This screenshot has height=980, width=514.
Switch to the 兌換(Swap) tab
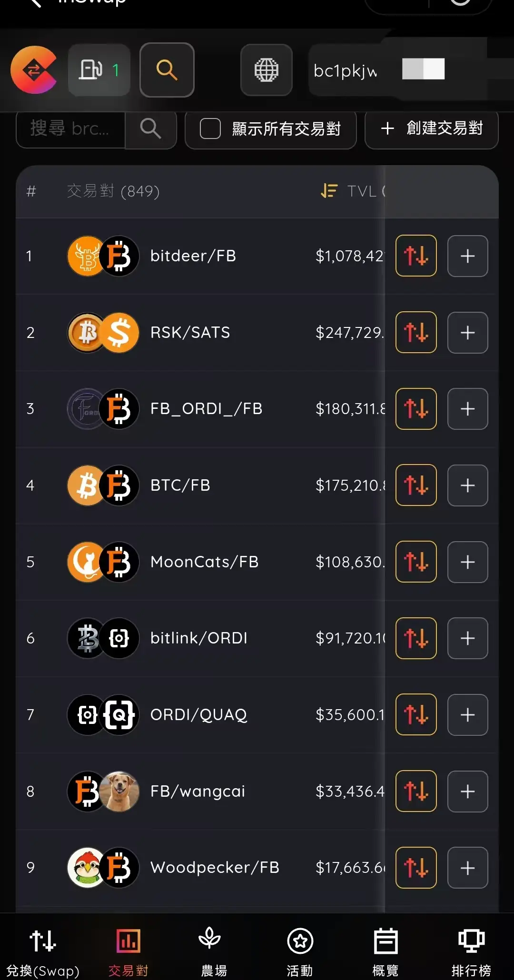click(x=43, y=950)
